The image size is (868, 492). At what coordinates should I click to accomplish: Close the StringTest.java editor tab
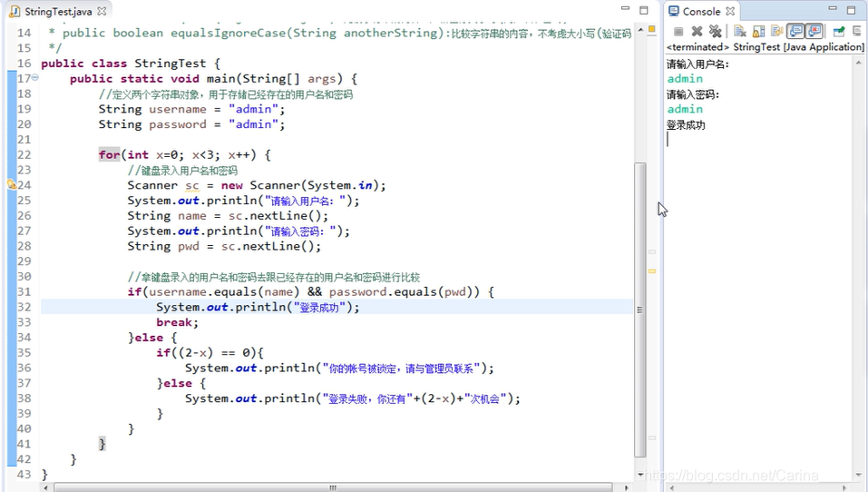102,11
